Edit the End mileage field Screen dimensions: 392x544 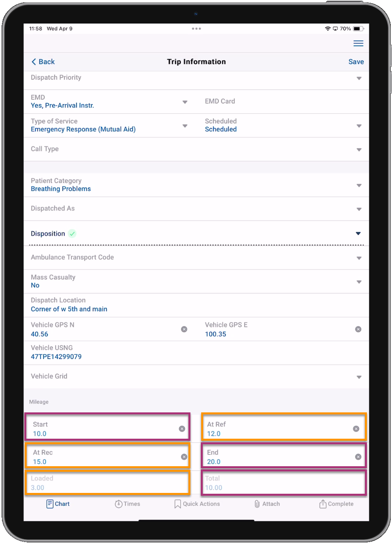pos(284,455)
